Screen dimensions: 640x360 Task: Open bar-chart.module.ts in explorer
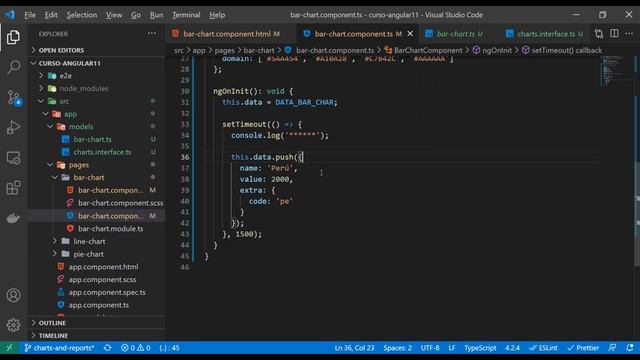tap(96, 229)
